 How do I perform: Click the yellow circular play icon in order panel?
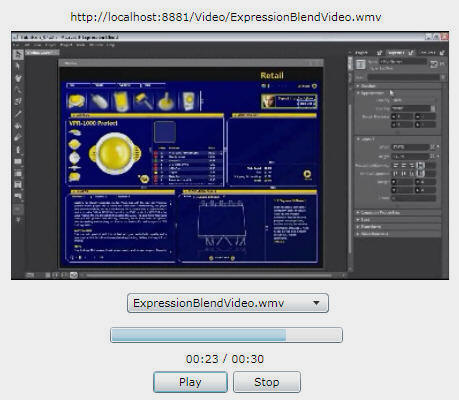[307, 174]
